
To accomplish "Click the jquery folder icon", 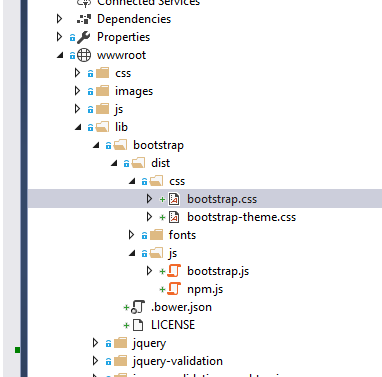I will tap(120, 343).
